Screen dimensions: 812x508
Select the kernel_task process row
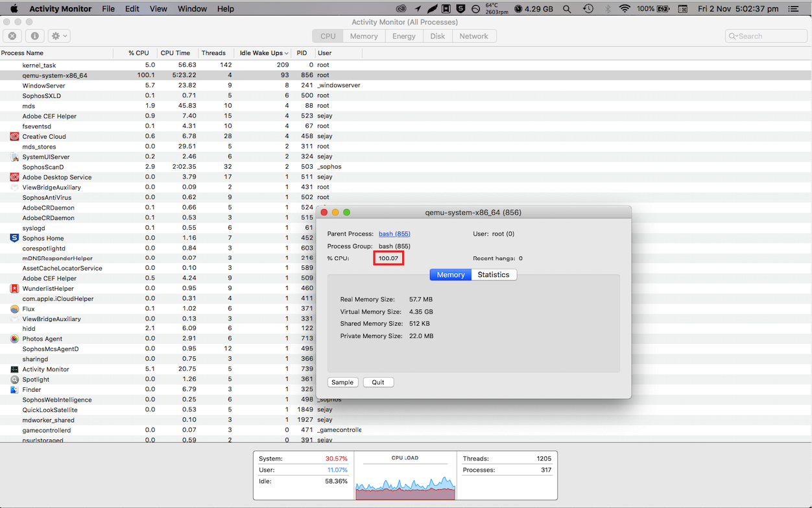pos(406,65)
